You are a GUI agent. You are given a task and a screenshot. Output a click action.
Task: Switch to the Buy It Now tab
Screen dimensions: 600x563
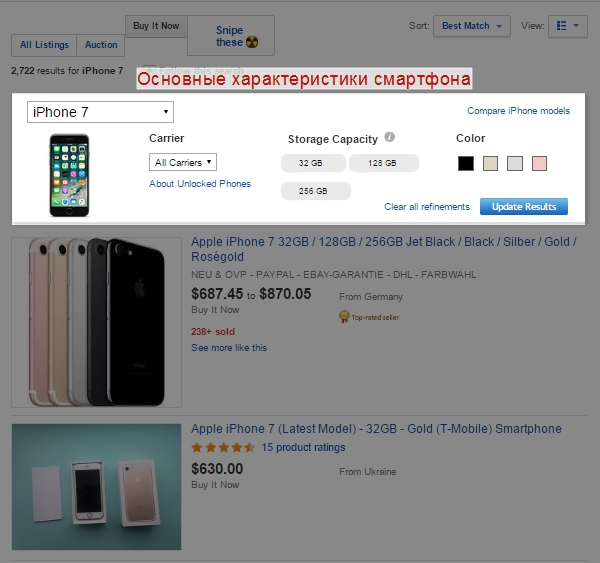pos(156,27)
